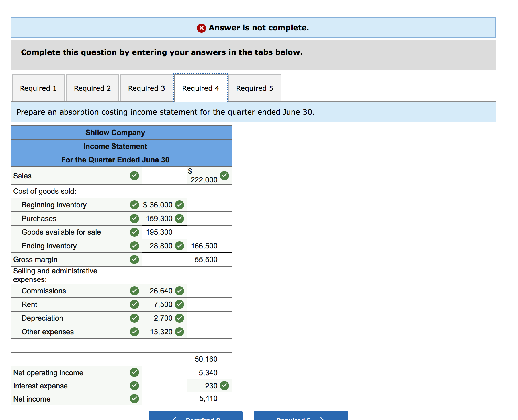Click green check beside 26,640 value
This screenshot has height=420, width=518.
179,291
